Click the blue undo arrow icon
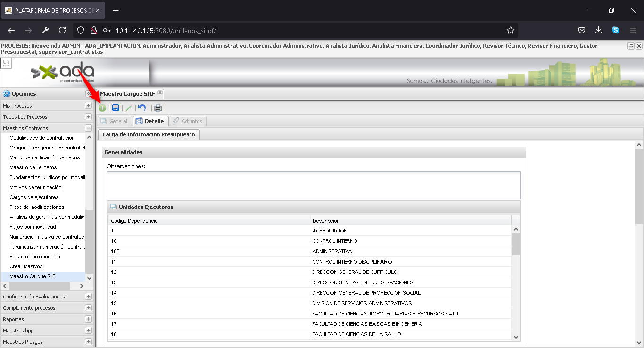644x348 pixels. 142,108
